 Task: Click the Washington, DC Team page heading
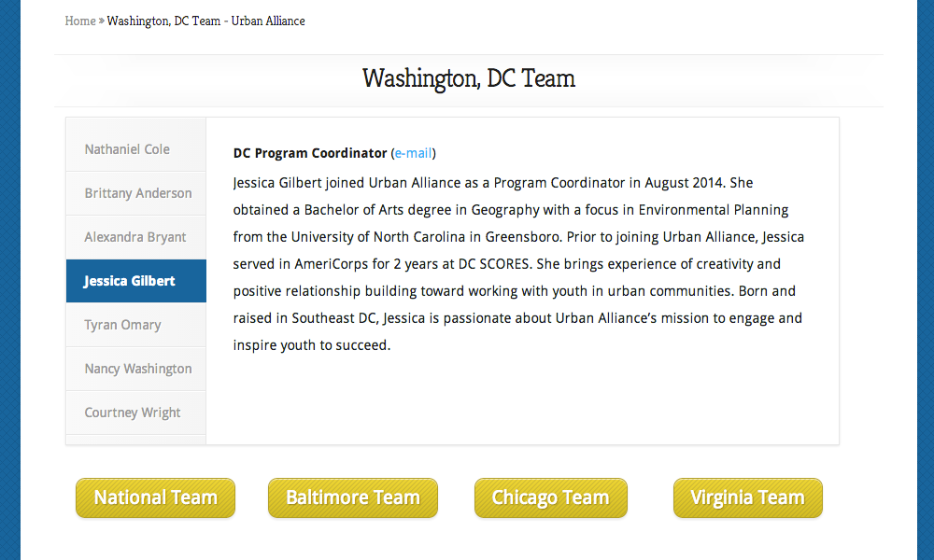click(468, 78)
